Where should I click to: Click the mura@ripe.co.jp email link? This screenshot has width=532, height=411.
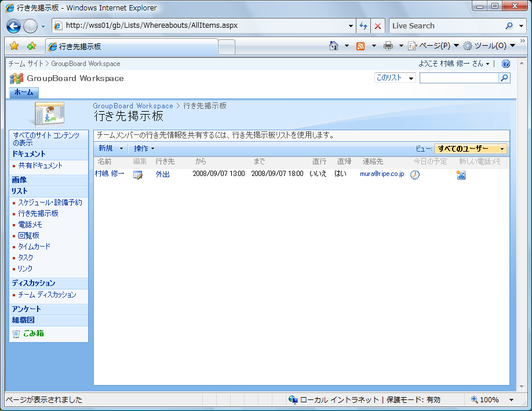point(382,174)
